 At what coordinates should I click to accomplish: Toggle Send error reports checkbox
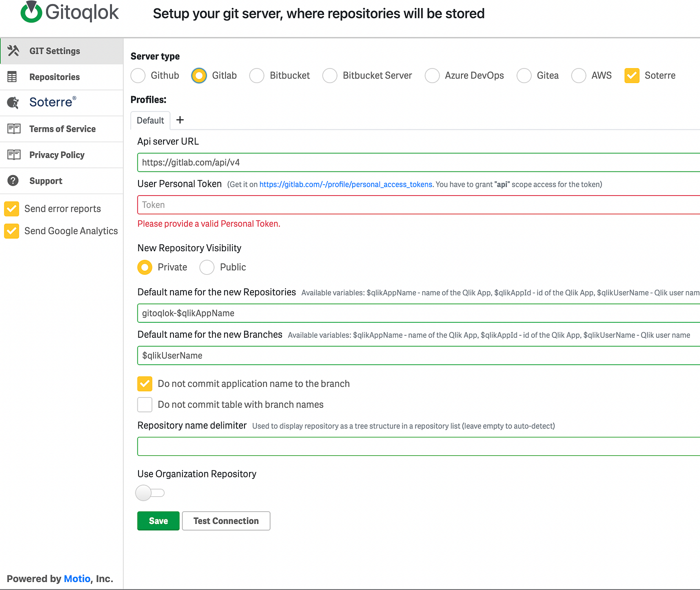(11, 209)
